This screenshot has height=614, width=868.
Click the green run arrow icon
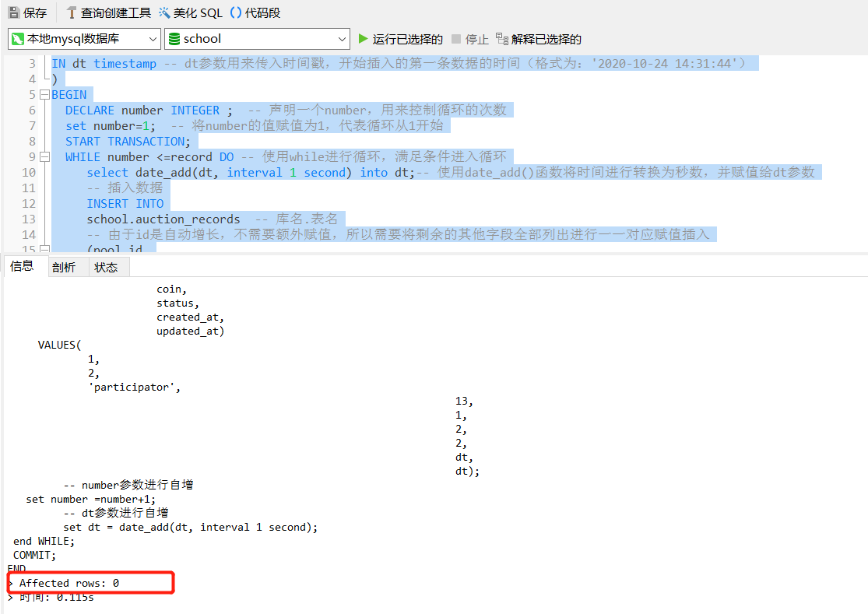coord(363,39)
